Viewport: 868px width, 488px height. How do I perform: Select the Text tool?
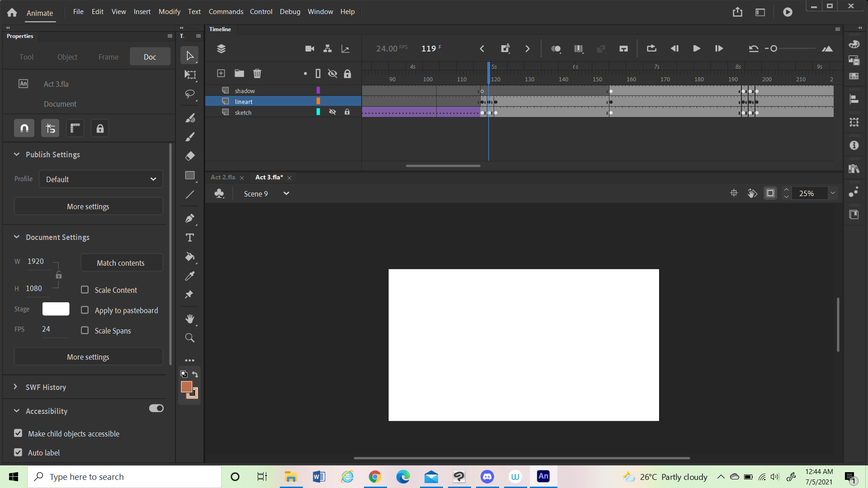click(189, 237)
